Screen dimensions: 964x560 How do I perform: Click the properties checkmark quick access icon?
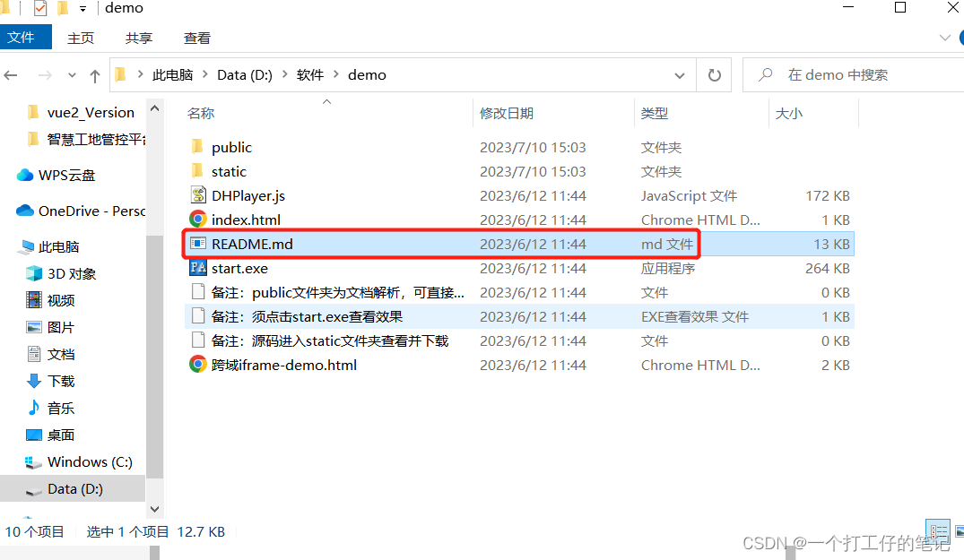coord(40,9)
